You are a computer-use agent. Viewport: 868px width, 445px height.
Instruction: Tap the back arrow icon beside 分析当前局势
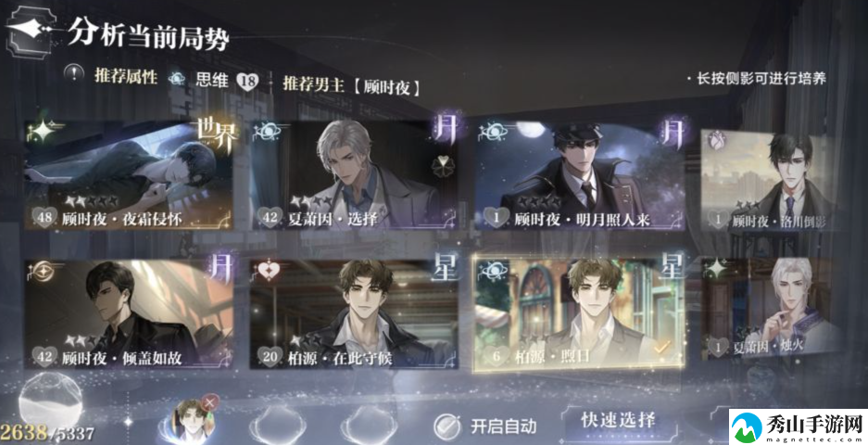[x=28, y=33]
